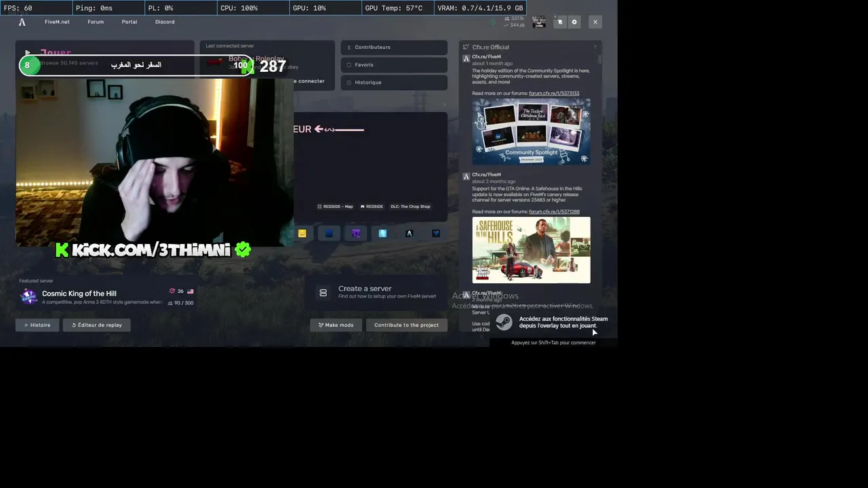Click the Cfx.re Official feed heading
This screenshot has width=868, height=488.
click(490, 47)
